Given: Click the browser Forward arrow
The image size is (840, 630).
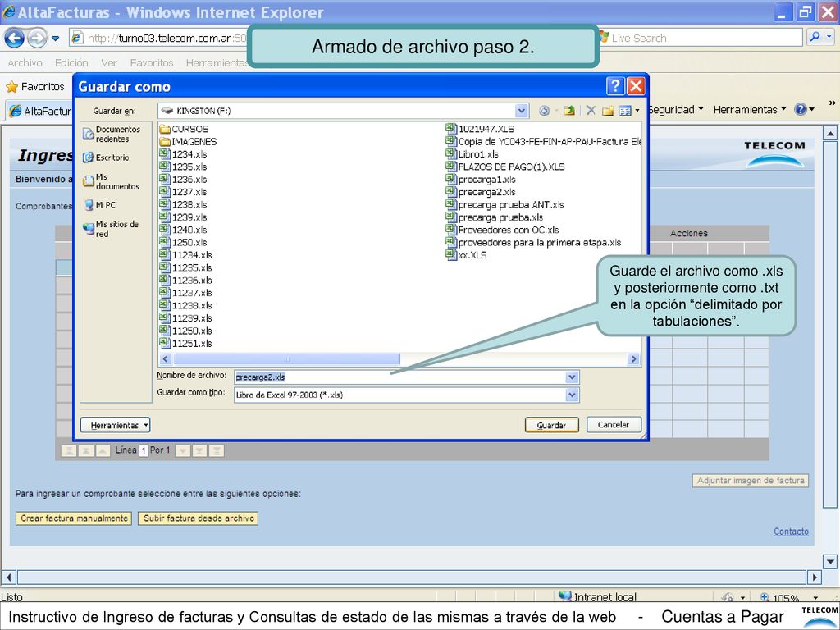Looking at the screenshot, I should 38,38.
